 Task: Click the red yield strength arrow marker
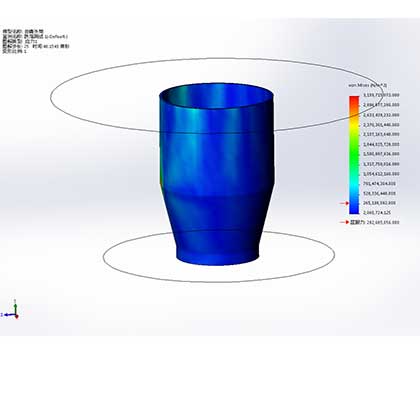[344, 222]
